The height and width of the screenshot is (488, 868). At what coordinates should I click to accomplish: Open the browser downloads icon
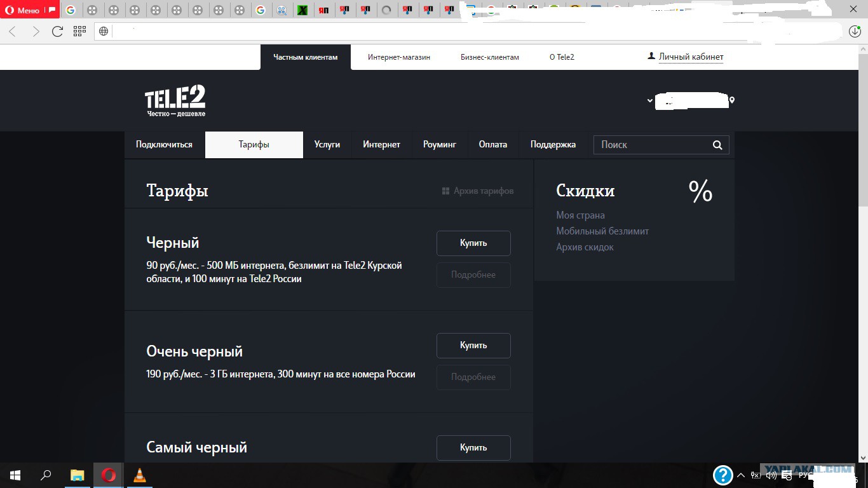point(855,31)
